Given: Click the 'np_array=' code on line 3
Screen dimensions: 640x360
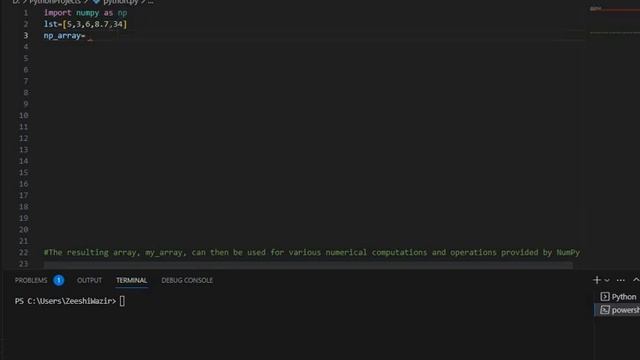Looking at the screenshot, I should [x=64, y=36].
